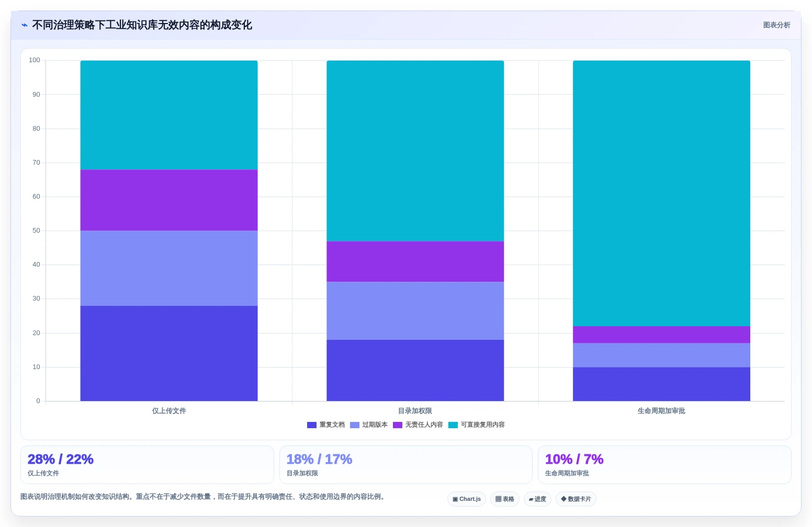Click the 可直接复用内容 segment in 仅上传文件 bar

coord(169,115)
